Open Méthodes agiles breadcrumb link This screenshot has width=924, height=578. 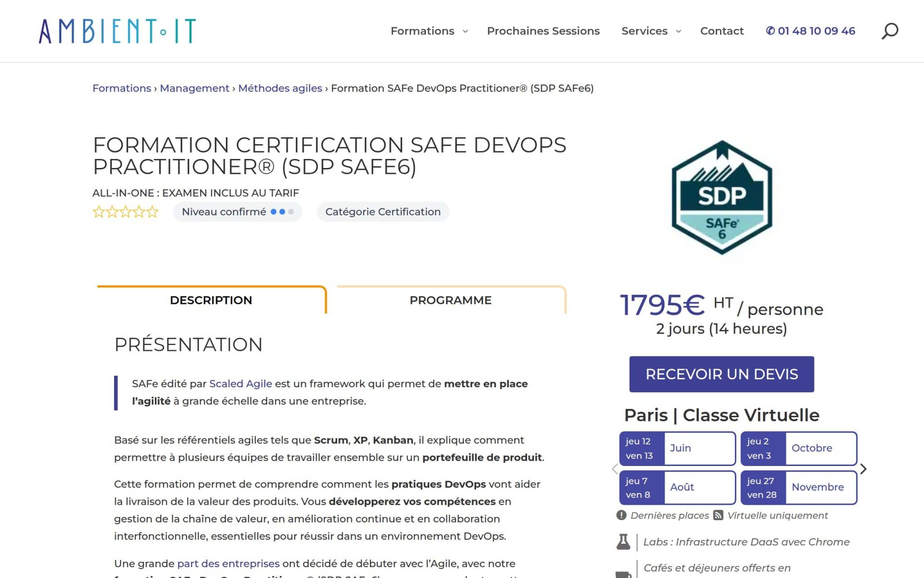pos(280,88)
